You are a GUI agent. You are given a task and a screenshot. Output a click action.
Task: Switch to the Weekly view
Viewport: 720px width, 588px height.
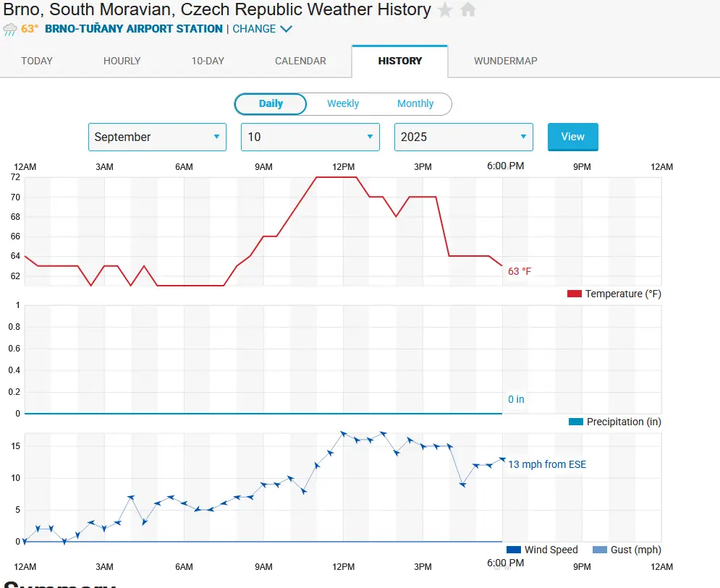[343, 103]
